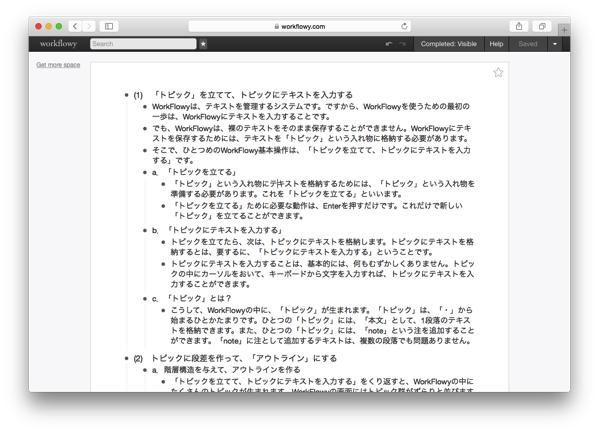Image resolution: width=599 pixels, height=433 pixels.
Task: Click the Safari forward navigation arrow
Action: click(x=89, y=26)
